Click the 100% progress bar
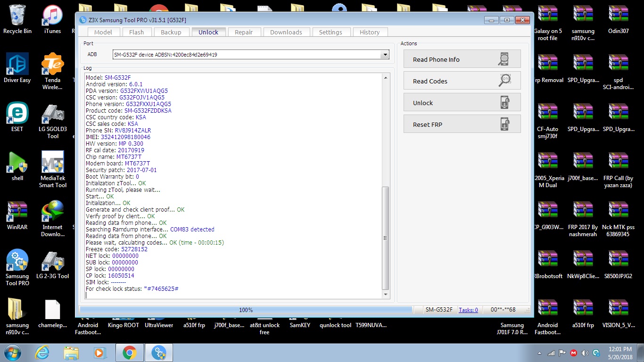 pos(246,310)
